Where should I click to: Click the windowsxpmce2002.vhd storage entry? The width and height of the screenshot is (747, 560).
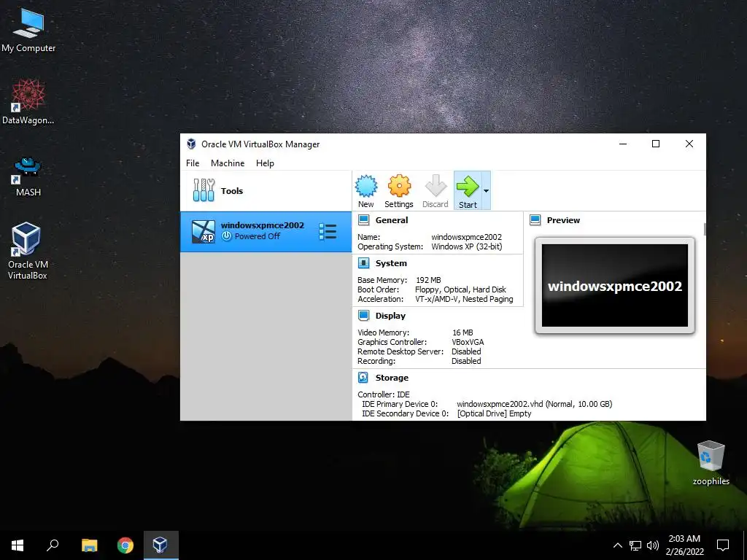tap(535, 404)
